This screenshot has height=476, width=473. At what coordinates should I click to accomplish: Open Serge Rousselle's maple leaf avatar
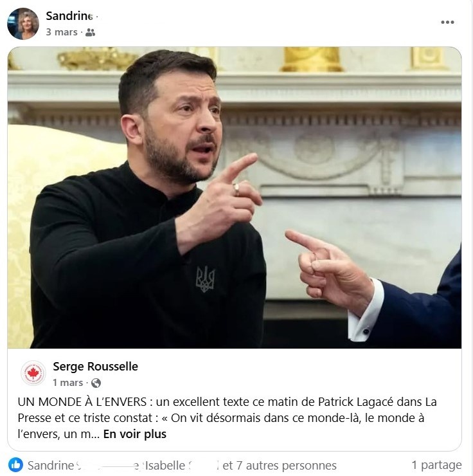click(x=33, y=373)
